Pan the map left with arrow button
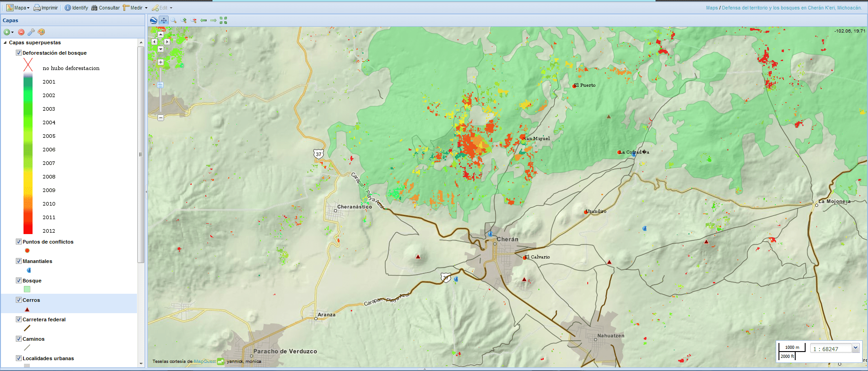Viewport: 868px width, 371px height. [x=154, y=42]
